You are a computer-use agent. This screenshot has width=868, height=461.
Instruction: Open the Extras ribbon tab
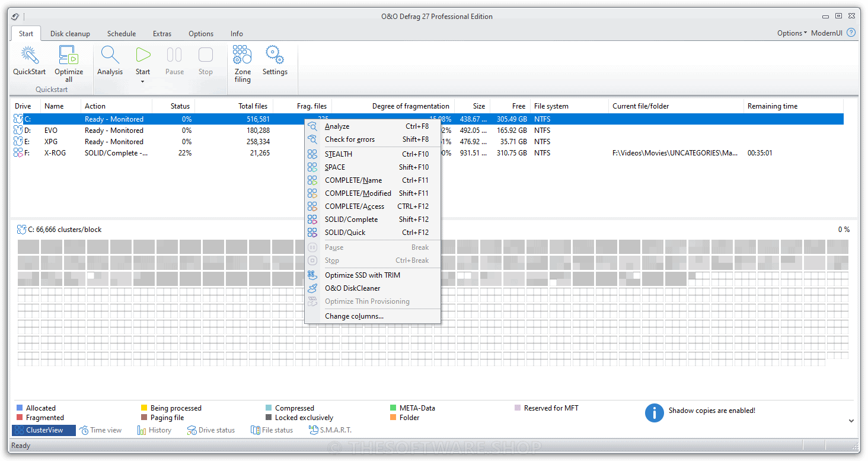click(x=162, y=34)
